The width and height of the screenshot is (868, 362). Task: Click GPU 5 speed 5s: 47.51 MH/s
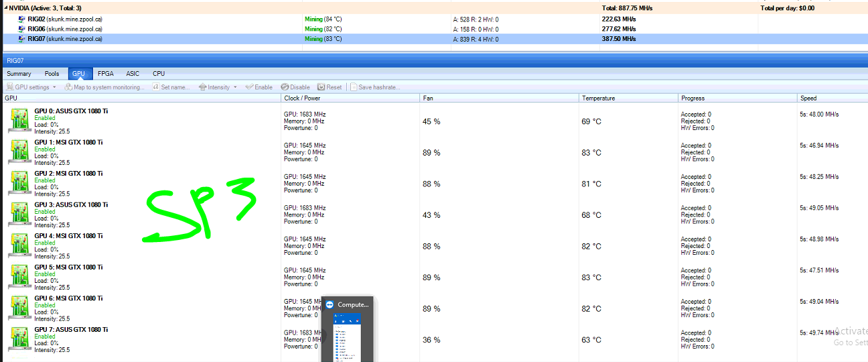[819, 270]
